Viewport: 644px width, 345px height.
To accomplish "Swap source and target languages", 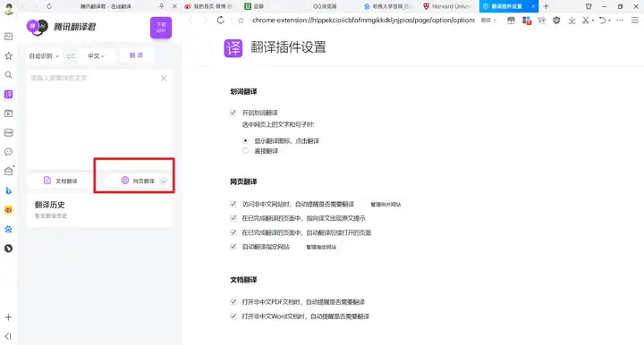I will click(x=71, y=56).
